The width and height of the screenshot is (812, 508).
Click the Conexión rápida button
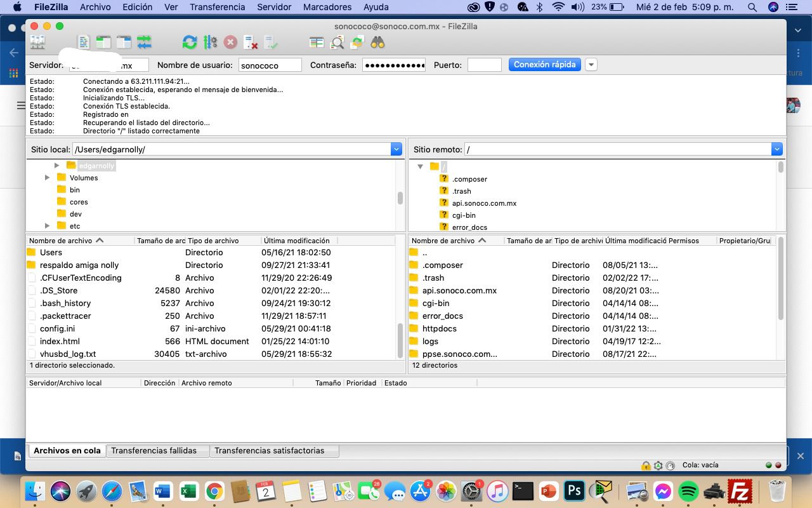coord(545,65)
